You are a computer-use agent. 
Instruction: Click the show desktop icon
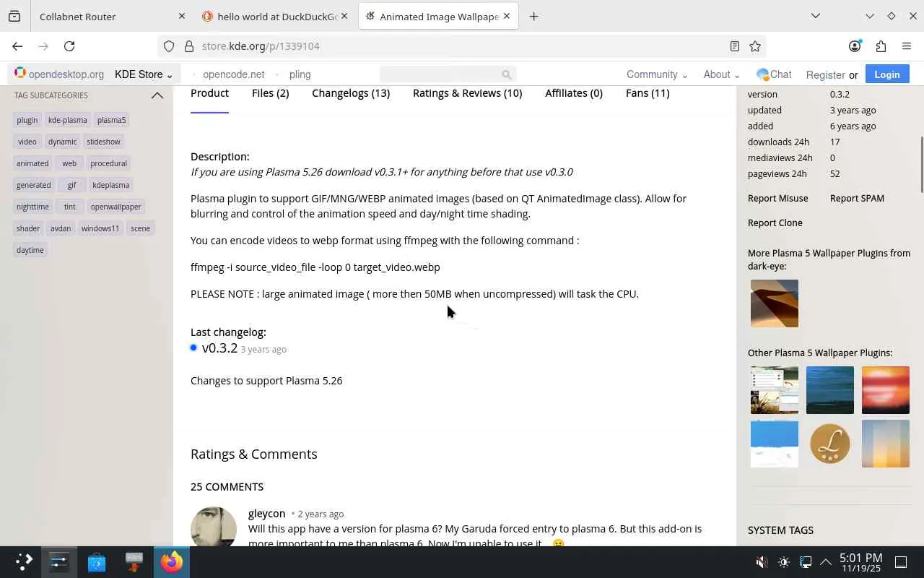pyautogui.click(x=901, y=562)
